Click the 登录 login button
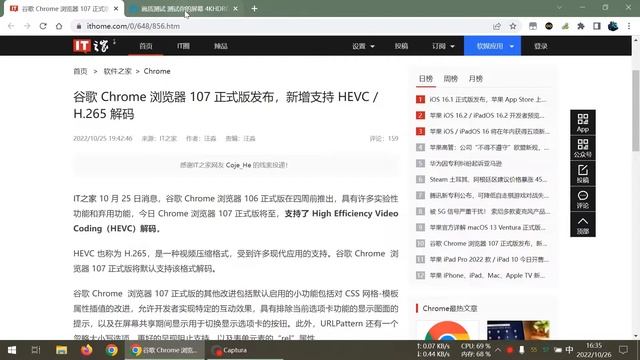The width and height of the screenshot is (640, 360). [x=541, y=46]
